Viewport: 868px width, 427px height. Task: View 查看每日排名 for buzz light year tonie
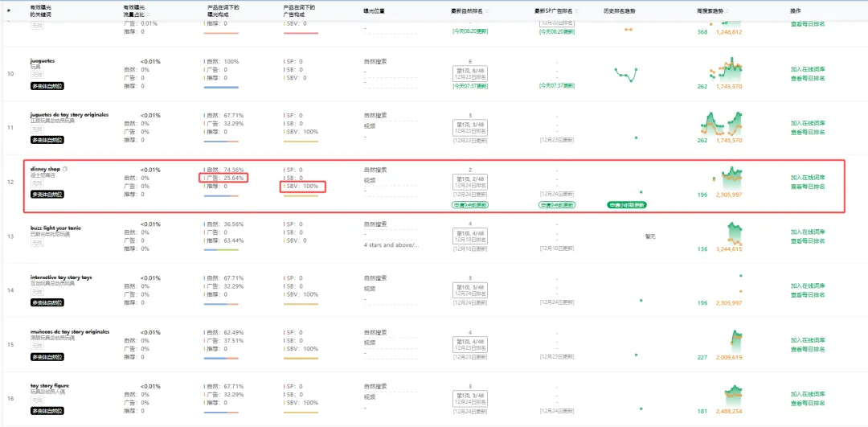click(808, 241)
